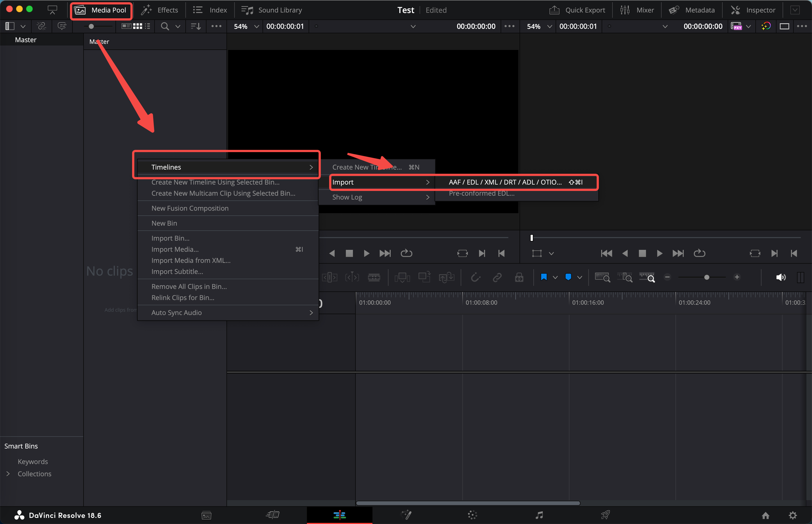Open the Inspector panel
812x524 pixels.
click(x=753, y=10)
